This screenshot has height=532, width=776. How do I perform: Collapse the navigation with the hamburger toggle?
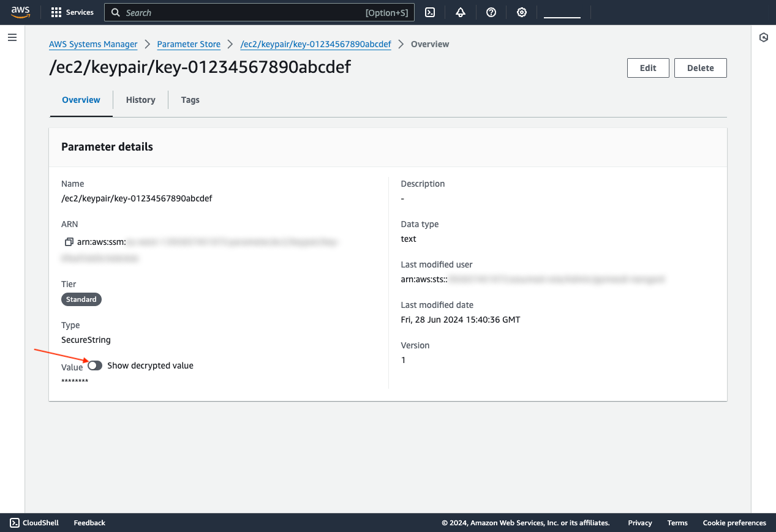pos(12,37)
